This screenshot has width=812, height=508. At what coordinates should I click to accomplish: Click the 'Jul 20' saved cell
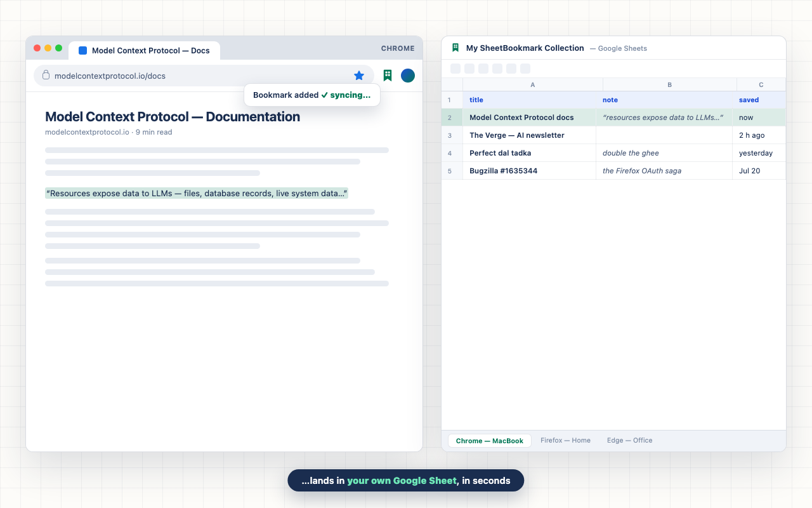[x=759, y=171]
